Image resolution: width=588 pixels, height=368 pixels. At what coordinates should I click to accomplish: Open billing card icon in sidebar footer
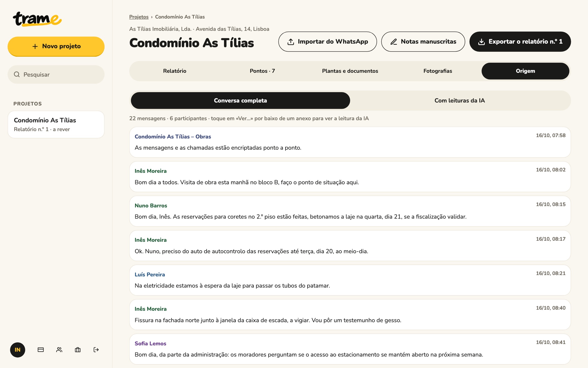41,350
